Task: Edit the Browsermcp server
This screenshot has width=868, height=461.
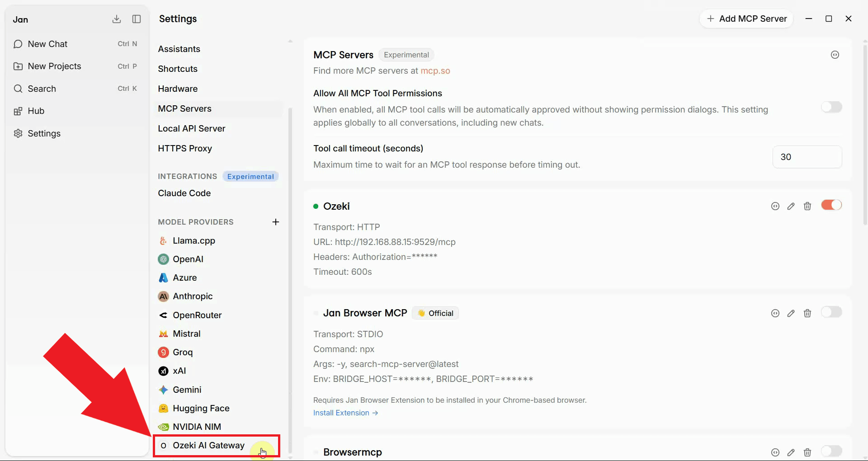Action: pyautogui.click(x=791, y=452)
